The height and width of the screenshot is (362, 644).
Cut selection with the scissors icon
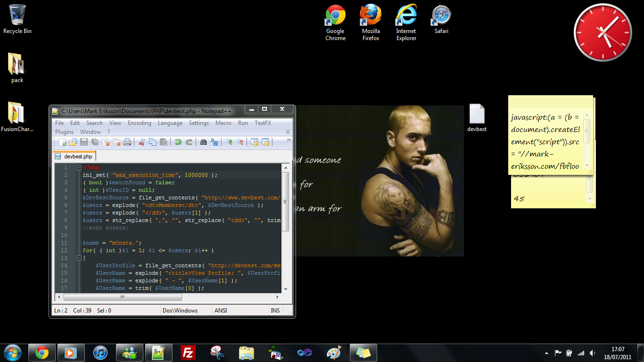[141, 142]
